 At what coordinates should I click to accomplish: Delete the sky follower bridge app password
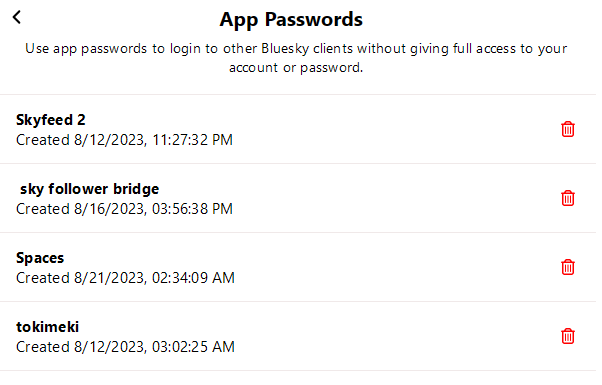pos(568,198)
